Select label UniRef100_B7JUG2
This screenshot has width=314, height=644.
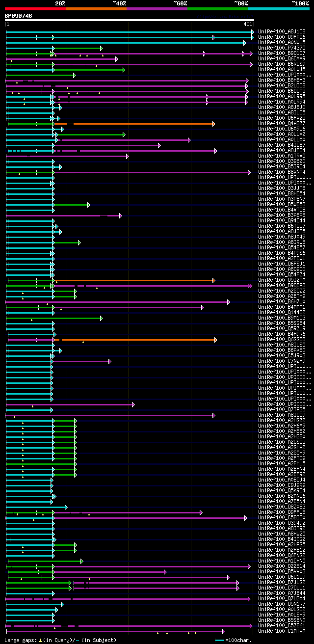[282, 582]
